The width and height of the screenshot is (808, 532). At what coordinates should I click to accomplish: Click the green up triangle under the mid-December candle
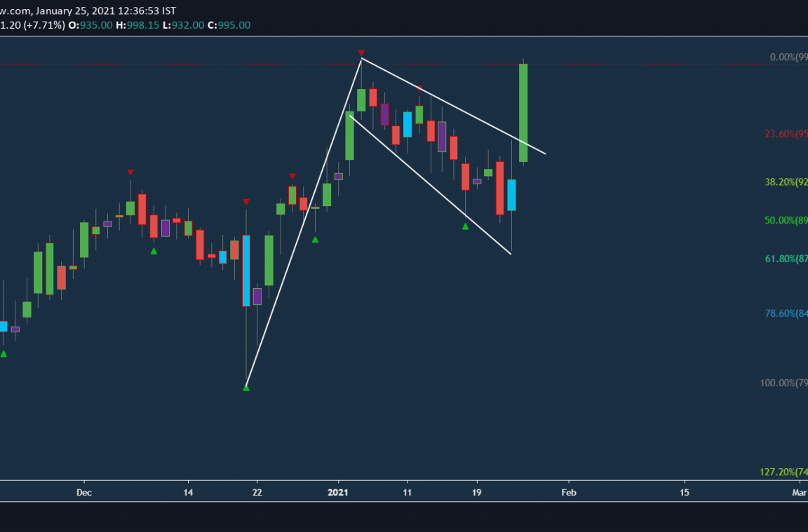coord(153,250)
